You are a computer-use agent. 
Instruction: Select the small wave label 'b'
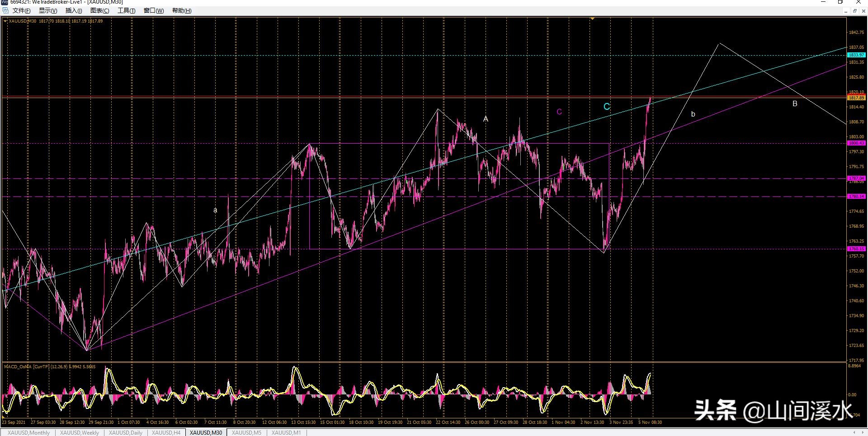693,114
